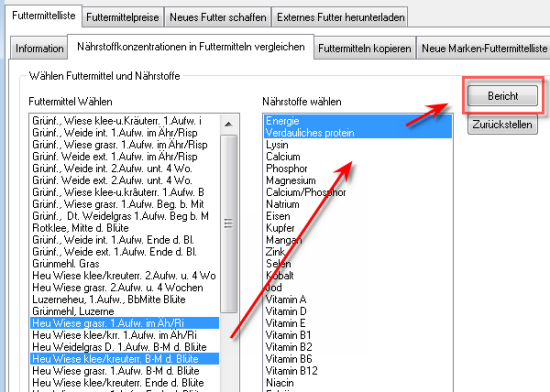The height and width of the screenshot is (392, 550).
Task: Select the Calcium/Phosphor ratio entry
Action: pos(358,192)
